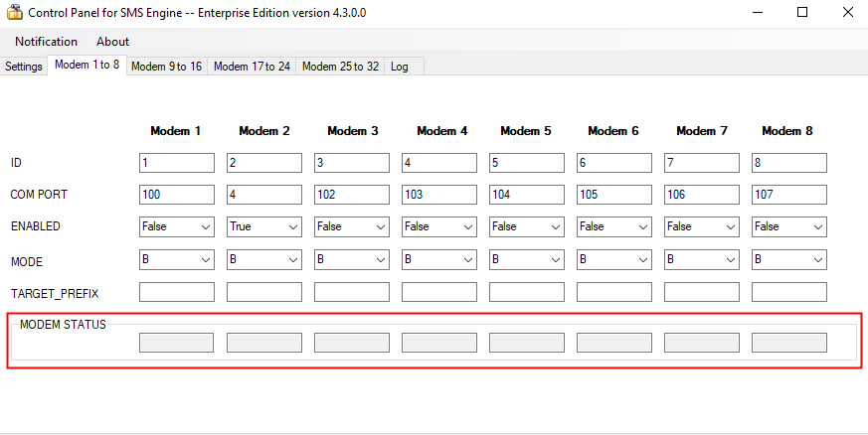Screen dimensions: 868x435
Task: Expand Modem 5 MODE dropdown
Action: pyautogui.click(x=527, y=260)
